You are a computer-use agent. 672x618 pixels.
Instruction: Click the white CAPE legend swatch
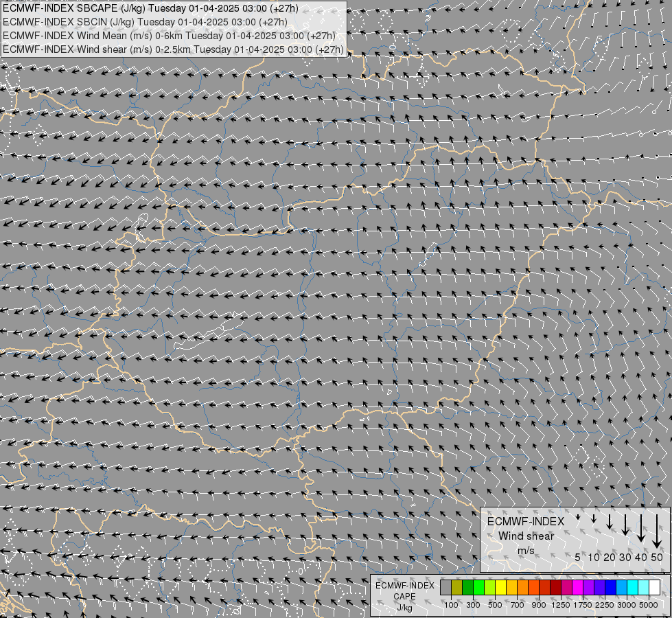click(x=655, y=588)
